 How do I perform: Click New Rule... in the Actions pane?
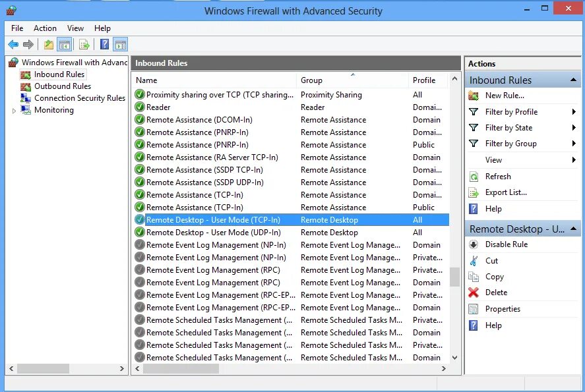click(x=505, y=96)
